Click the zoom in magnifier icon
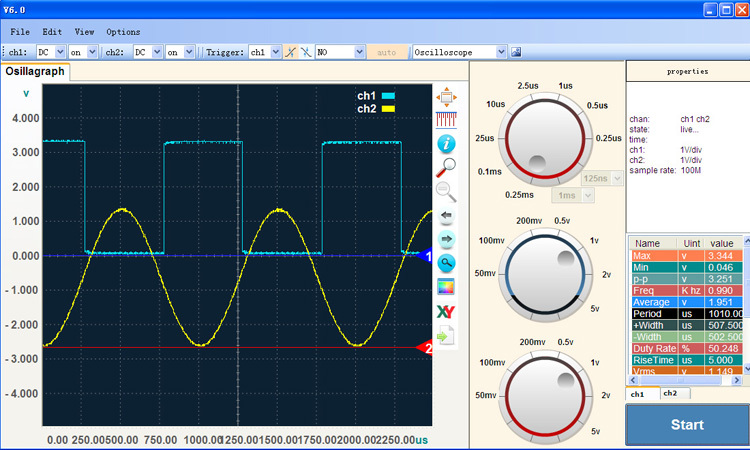 (x=446, y=167)
